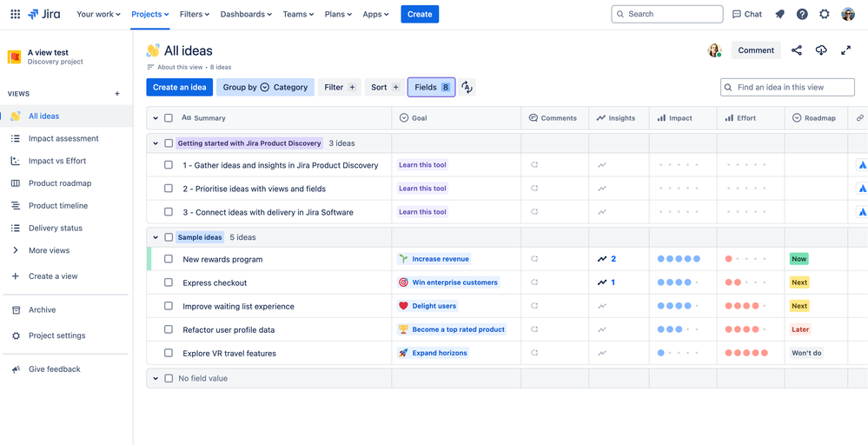Click the comment icon for New rewards program

click(534, 258)
